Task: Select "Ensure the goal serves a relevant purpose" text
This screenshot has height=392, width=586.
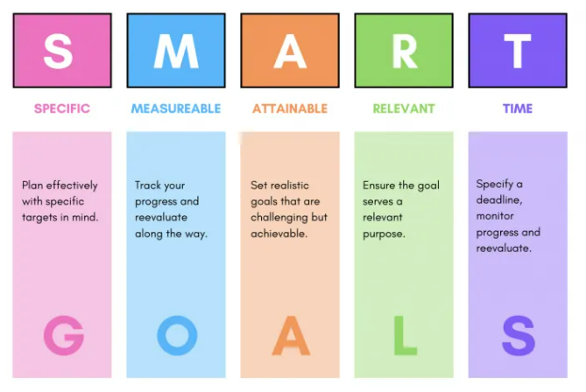Action: coord(401,209)
